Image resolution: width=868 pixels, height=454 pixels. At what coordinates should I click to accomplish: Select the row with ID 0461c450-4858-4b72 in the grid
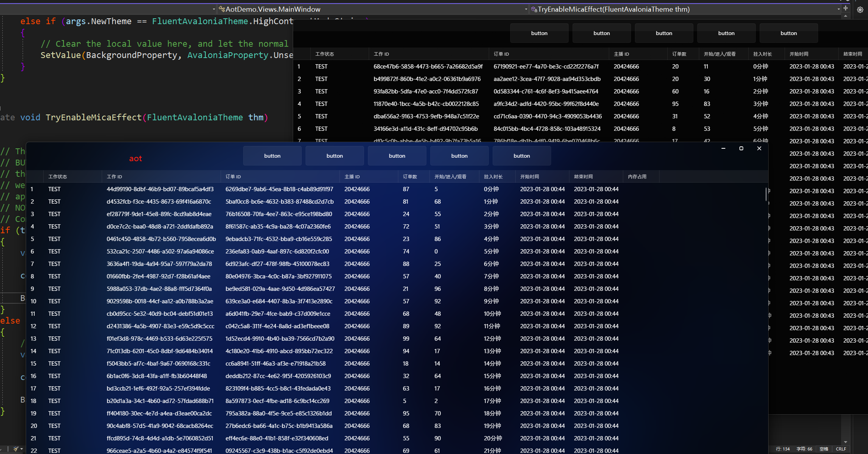161,239
